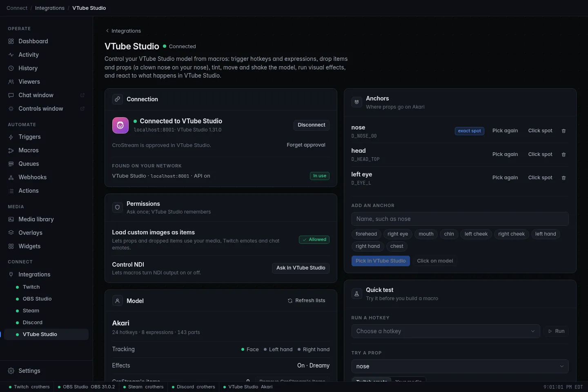Image resolution: width=588 pixels, height=392 pixels.
Task: Delete the head anchor with trash icon
Action: pos(563,154)
